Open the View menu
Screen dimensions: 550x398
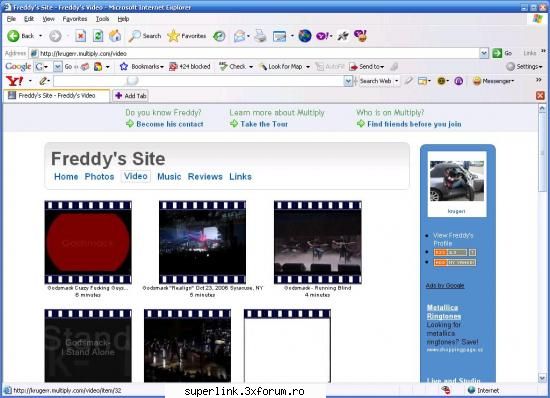[48, 19]
